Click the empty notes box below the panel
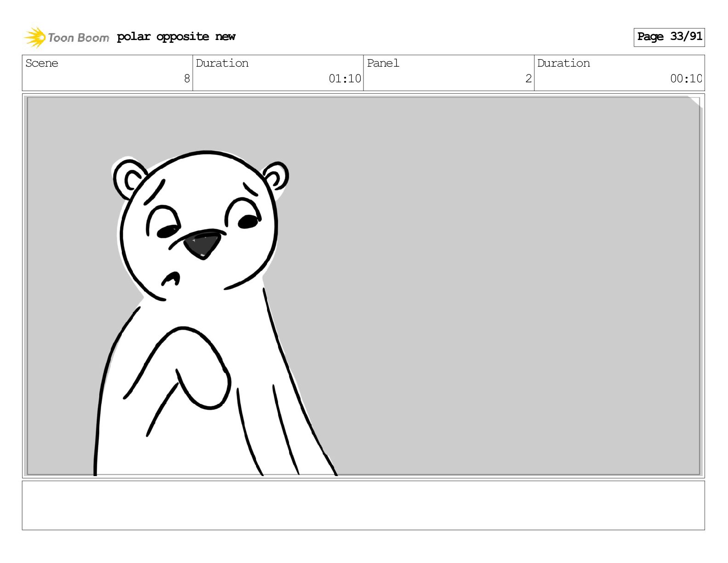 tap(363, 505)
